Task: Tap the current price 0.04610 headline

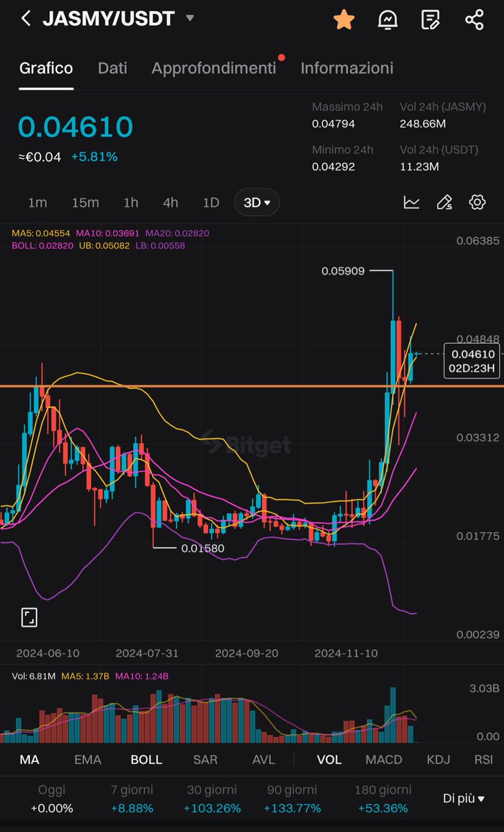Action: pyautogui.click(x=76, y=127)
